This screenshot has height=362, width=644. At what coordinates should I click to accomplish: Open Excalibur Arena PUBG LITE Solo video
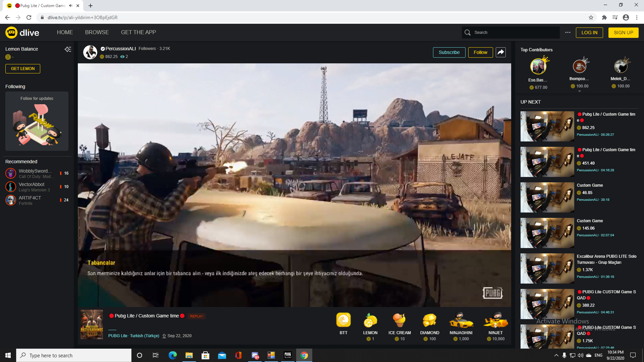(x=579, y=268)
